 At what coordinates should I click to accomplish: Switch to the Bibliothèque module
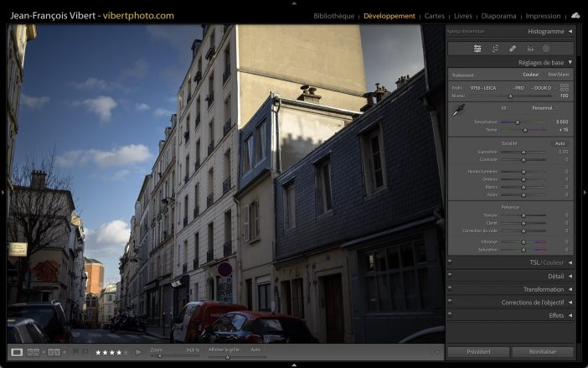[x=333, y=16]
